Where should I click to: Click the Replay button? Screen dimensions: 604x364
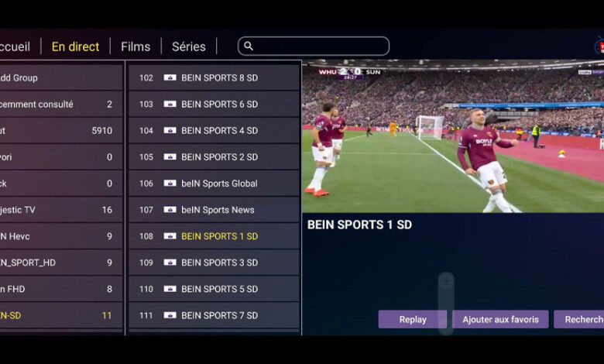point(413,319)
